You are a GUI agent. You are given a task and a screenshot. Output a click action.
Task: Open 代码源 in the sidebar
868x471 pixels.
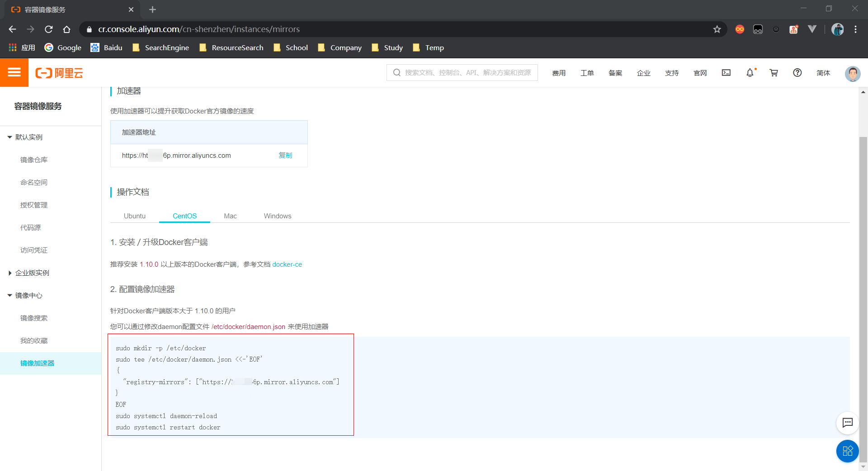click(30, 227)
